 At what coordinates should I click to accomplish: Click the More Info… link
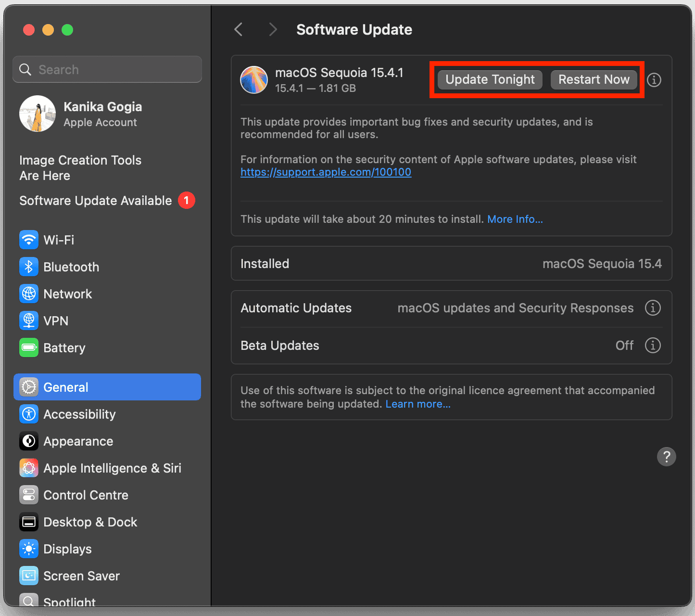(515, 219)
